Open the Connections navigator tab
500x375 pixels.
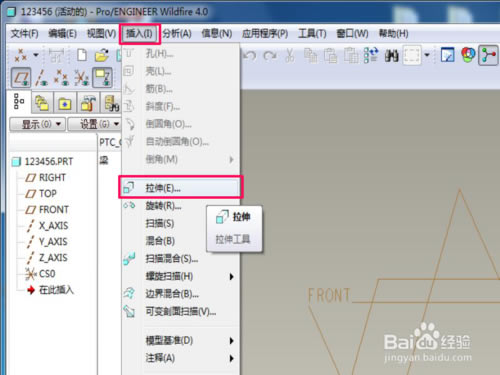(111, 103)
